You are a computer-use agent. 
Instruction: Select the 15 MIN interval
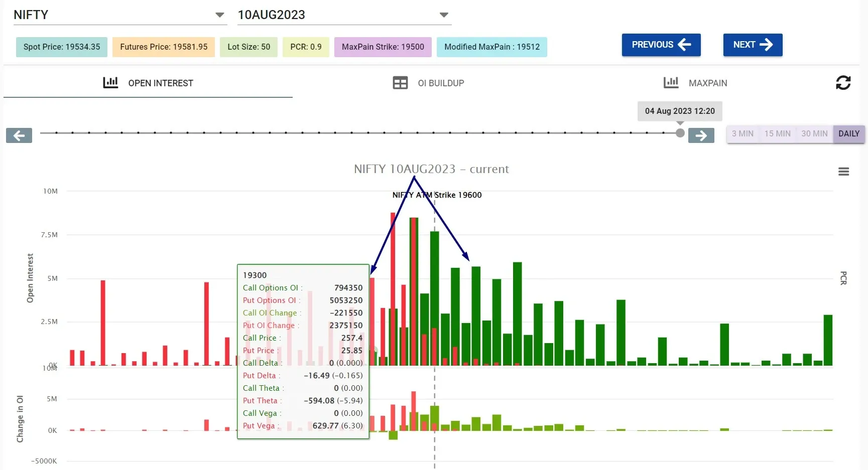pyautogui.click(x=777, y=134)
